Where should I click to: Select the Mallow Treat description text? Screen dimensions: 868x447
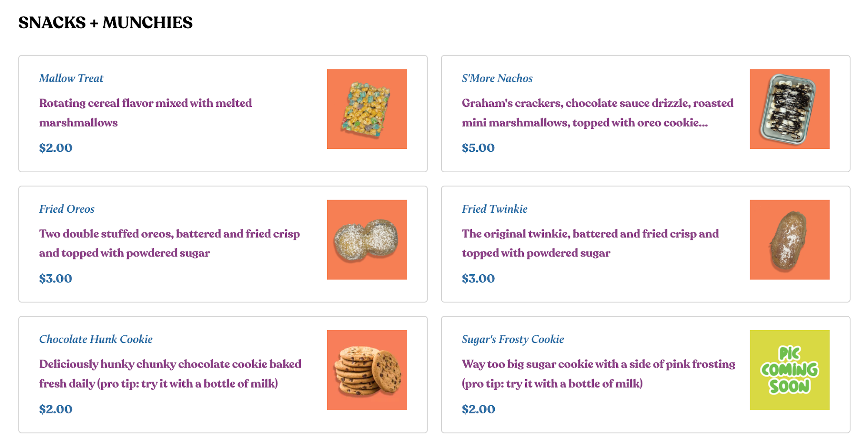click(x=145, y=113)
